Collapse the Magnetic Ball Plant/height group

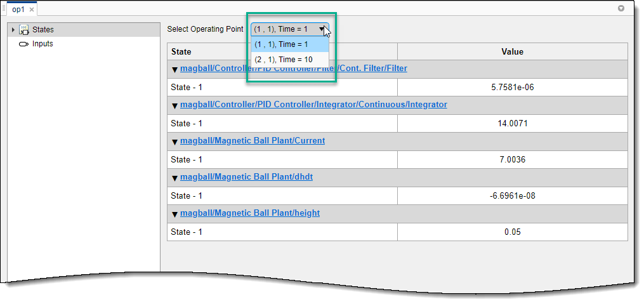[x=175, y=215]
